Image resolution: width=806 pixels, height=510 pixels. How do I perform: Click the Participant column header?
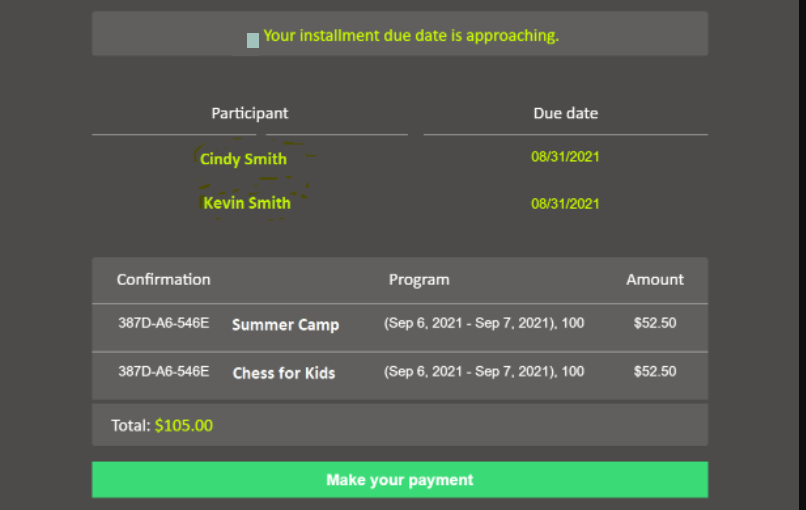(250, 113)
